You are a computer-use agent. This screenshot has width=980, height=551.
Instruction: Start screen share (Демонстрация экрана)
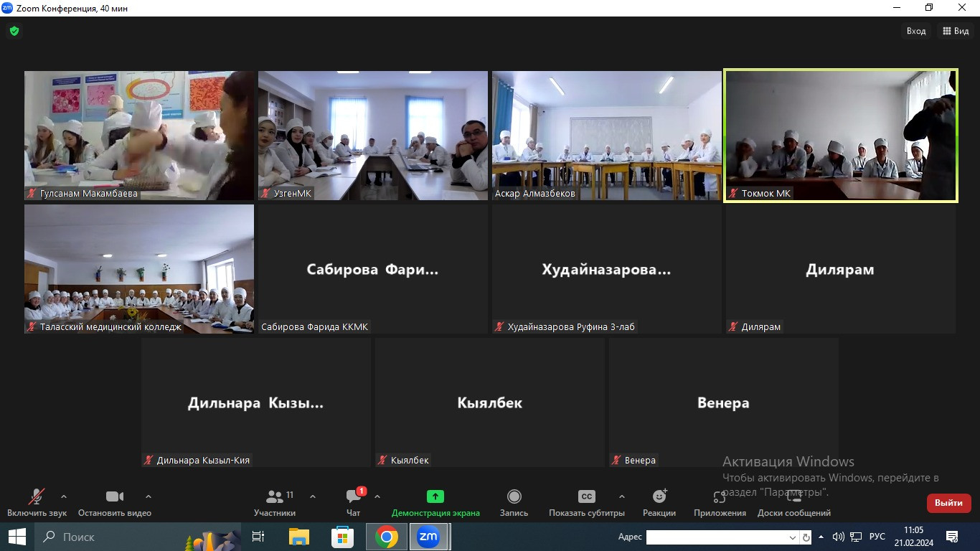tap(435, 502)
